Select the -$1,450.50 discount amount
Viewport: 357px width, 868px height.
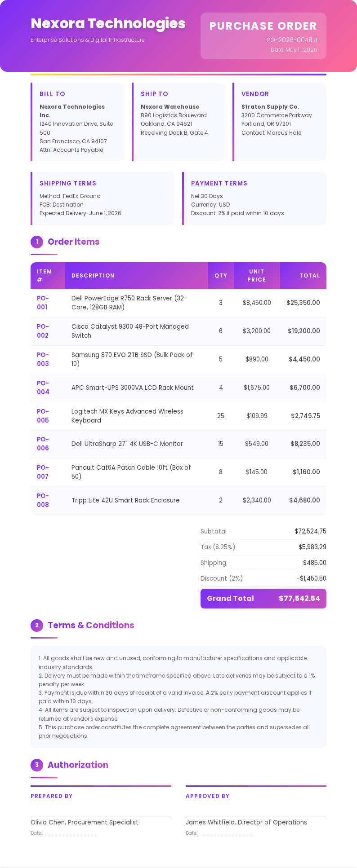tap(312, 578)
